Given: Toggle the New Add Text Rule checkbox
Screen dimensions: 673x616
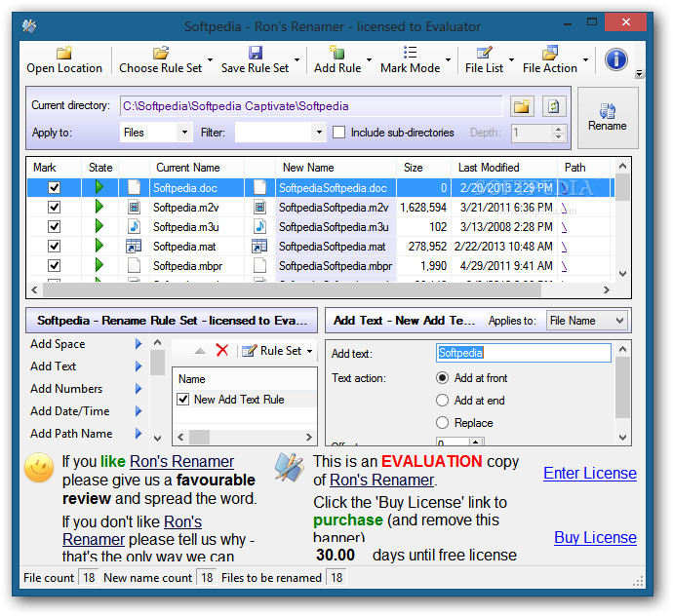Looking at the screenshot, I should (x=182, y=400).
